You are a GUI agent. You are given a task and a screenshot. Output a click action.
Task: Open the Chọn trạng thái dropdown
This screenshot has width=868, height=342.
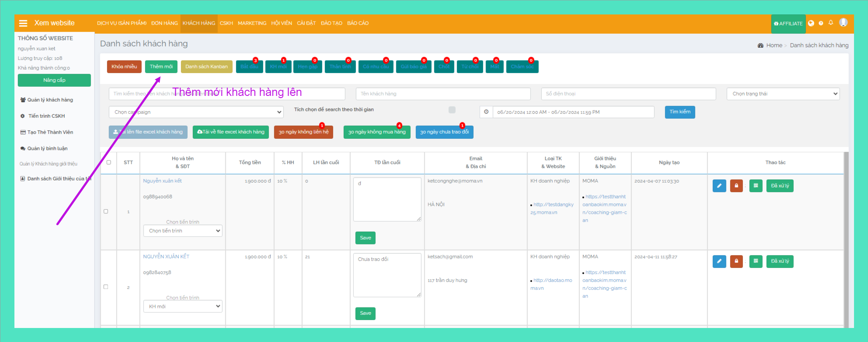(783, 94)
